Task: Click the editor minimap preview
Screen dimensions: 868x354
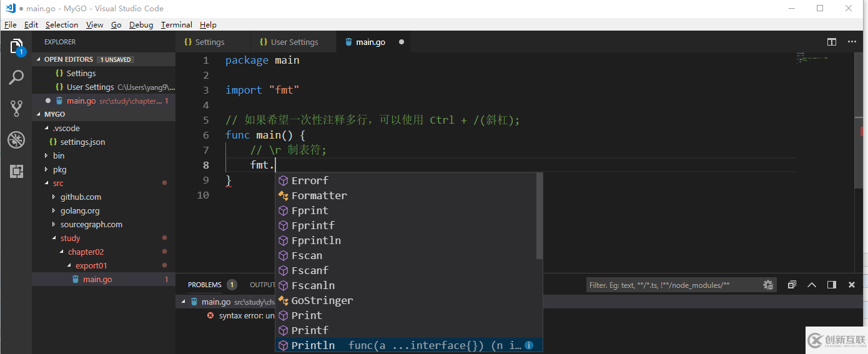Action: [811, 58]
